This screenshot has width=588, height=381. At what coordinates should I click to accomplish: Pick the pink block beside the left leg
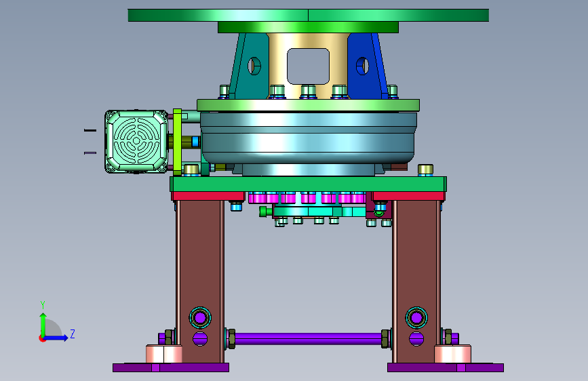(164, 354)
